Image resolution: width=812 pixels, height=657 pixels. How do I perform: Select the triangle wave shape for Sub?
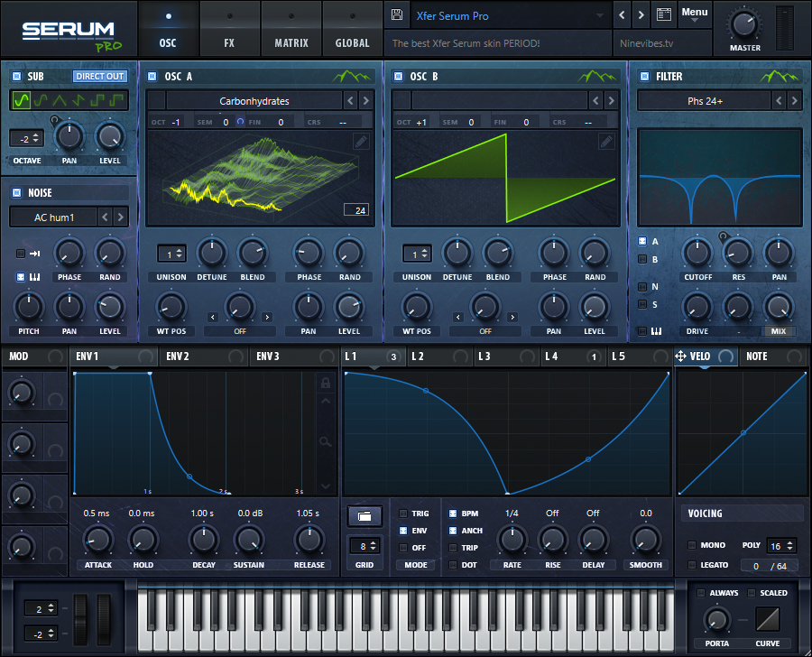60,100
